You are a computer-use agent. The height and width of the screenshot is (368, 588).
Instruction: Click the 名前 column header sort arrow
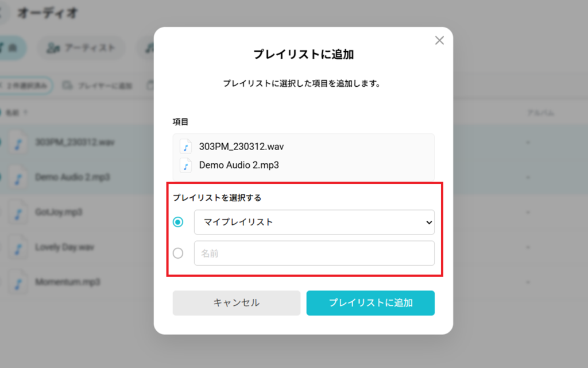[25, 113]
